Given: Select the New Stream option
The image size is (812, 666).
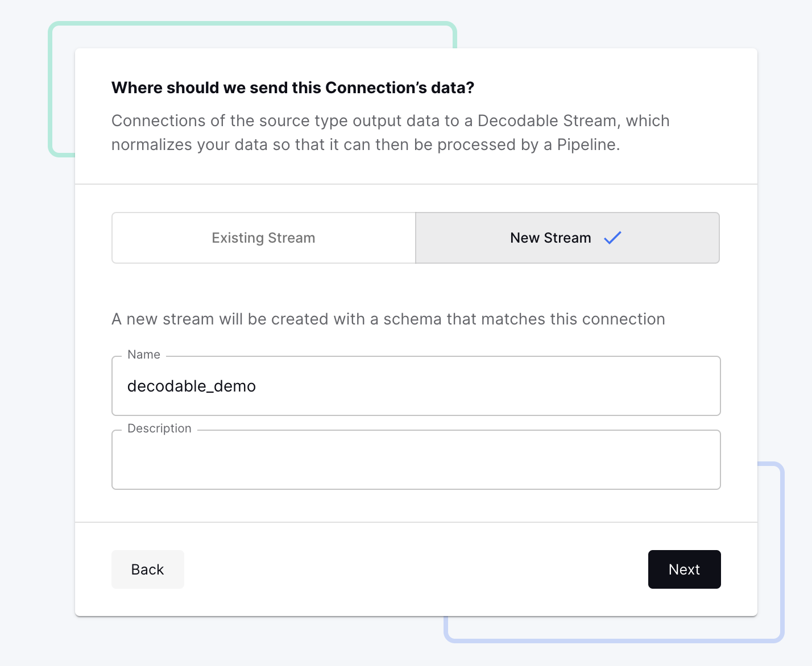Looking at the screenshot, I should (550, 238).
